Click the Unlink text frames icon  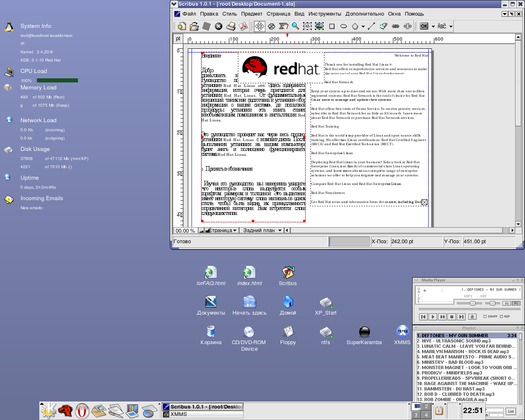pyautogui.click(x=407, y=26)
